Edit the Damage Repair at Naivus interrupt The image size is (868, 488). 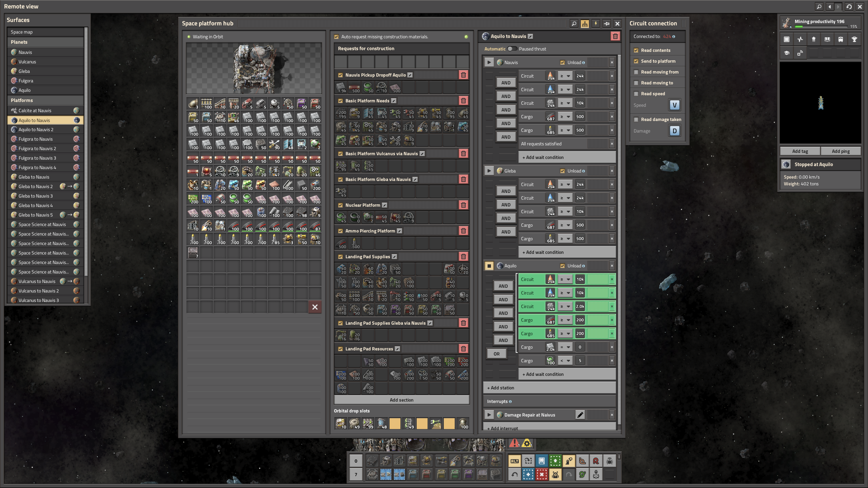580,415
